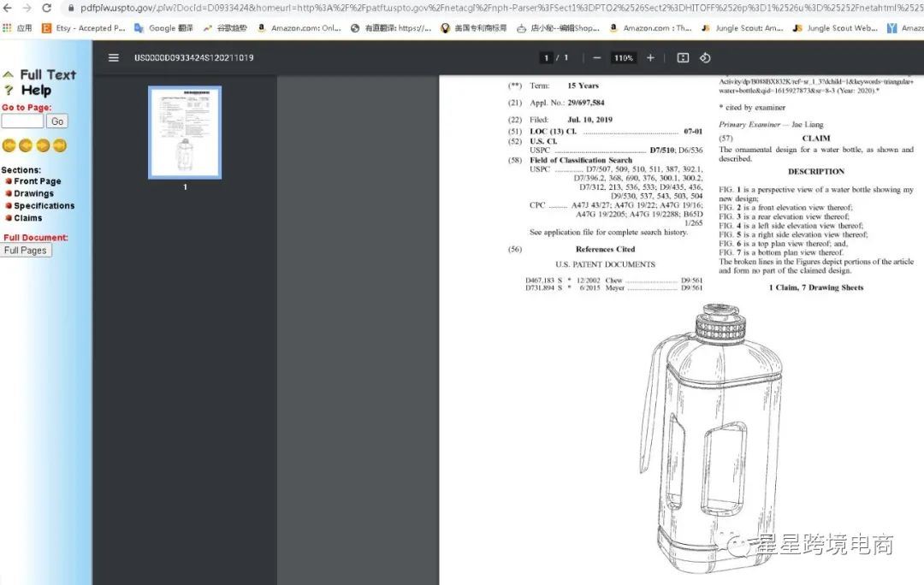The image size is (924, 585).
Task: Rotate the PDF counterclockwise
Action: click(x=705, y=58)
